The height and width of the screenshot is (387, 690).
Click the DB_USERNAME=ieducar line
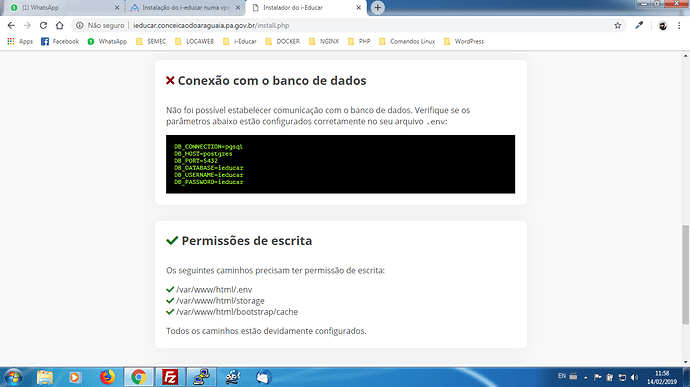[209, 175]
